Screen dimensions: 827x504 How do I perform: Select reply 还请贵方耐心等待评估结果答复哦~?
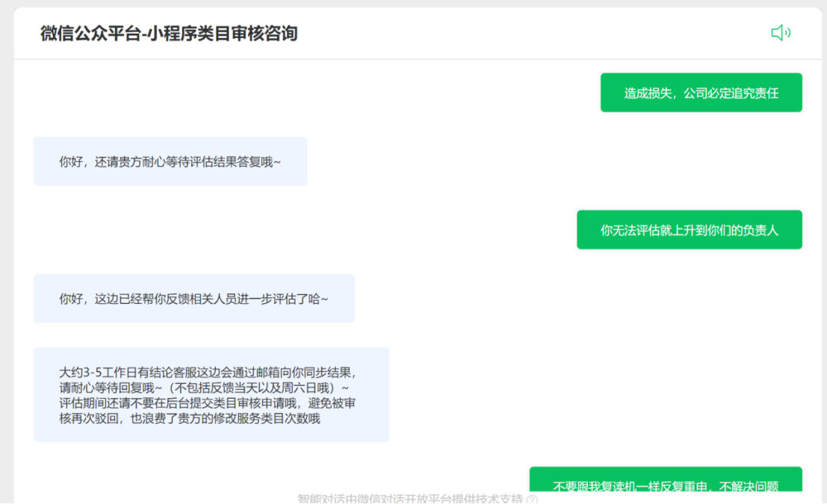pos(170,161)
